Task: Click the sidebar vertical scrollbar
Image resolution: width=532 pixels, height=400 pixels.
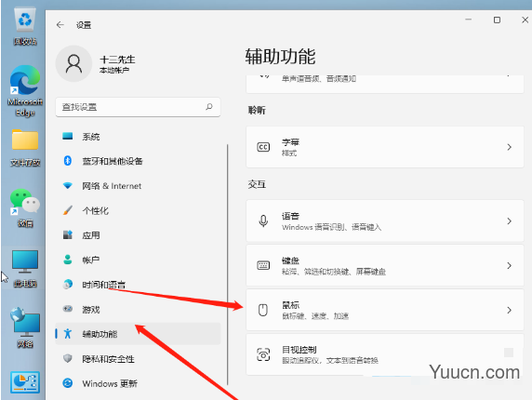Action: tap(227, 264)
